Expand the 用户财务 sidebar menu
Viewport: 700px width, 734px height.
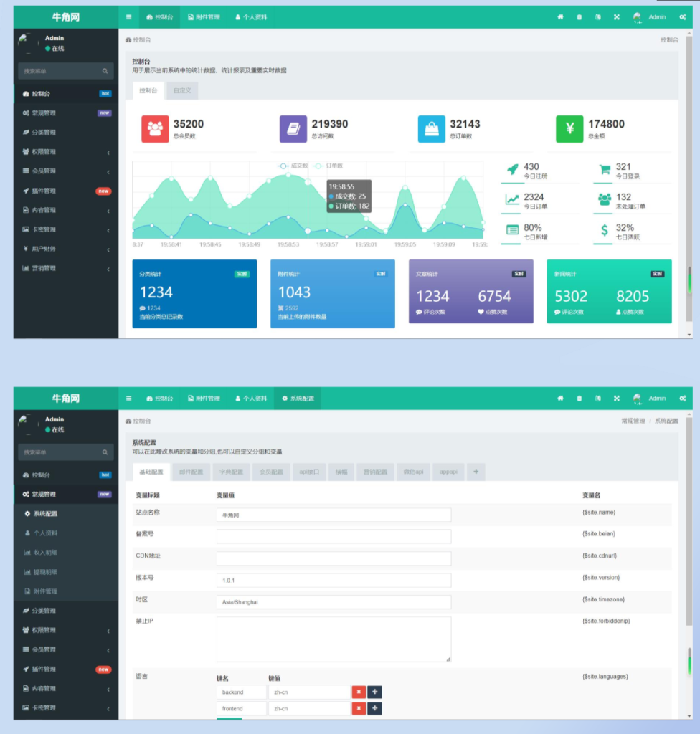pyautogui.click(x=65, y=249)
